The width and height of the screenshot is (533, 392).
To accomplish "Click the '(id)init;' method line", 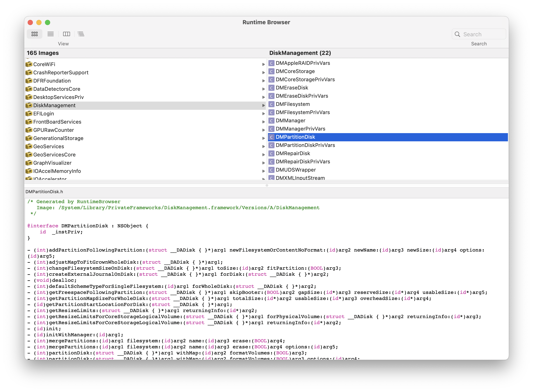I will click(44, 329).
